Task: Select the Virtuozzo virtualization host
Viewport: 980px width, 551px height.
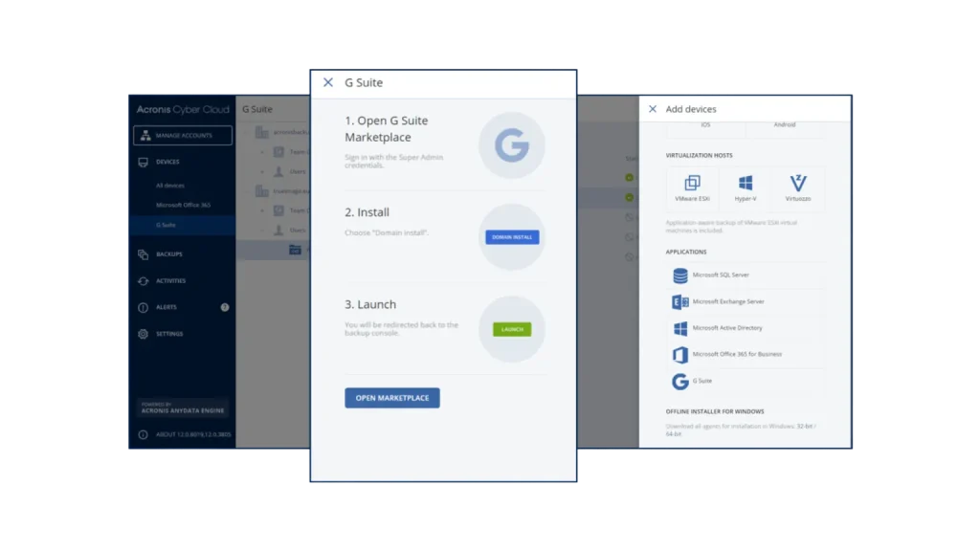Action: pos(798,188)
